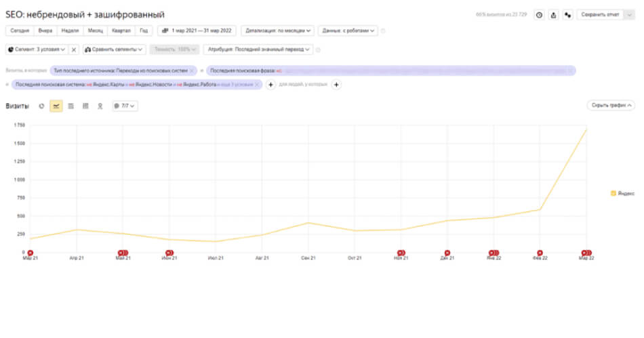
Task: Select Год period tab
Action: tap(144, 30)
